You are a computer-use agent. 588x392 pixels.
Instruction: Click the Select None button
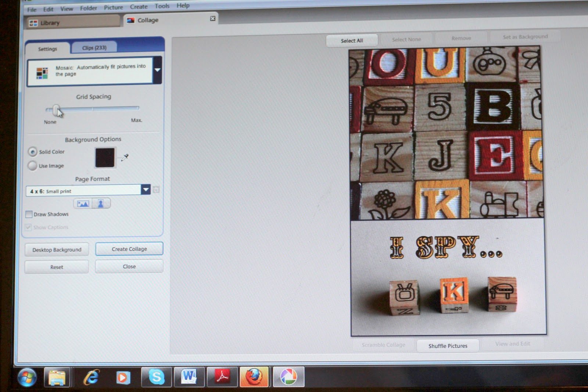(x=406, y=39)
